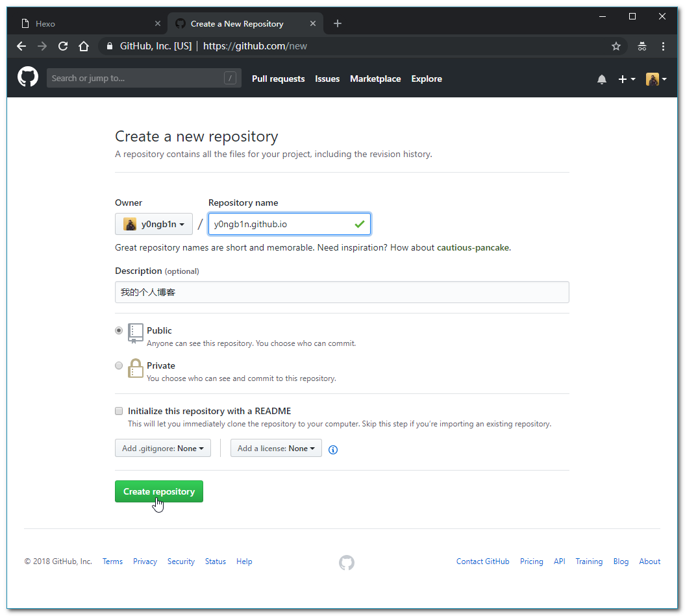
Task: Click the bookmark star in address bar
Action: [616, 46]
